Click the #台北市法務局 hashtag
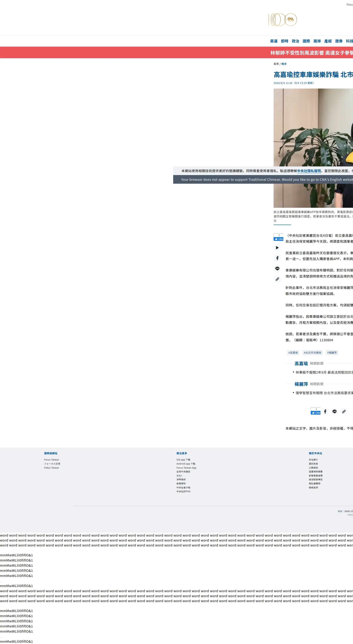The image size is (353, 644). pyautogui.click(x=313, y=352)
